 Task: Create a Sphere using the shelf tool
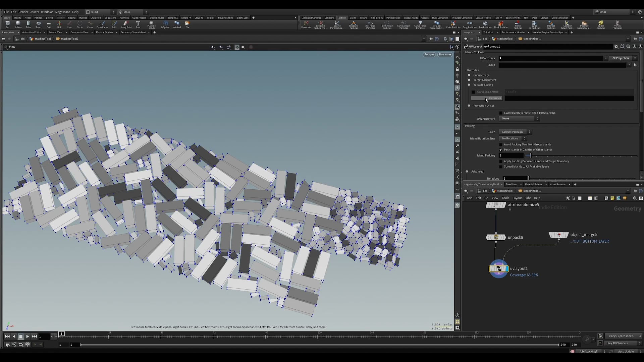(18, 24)
